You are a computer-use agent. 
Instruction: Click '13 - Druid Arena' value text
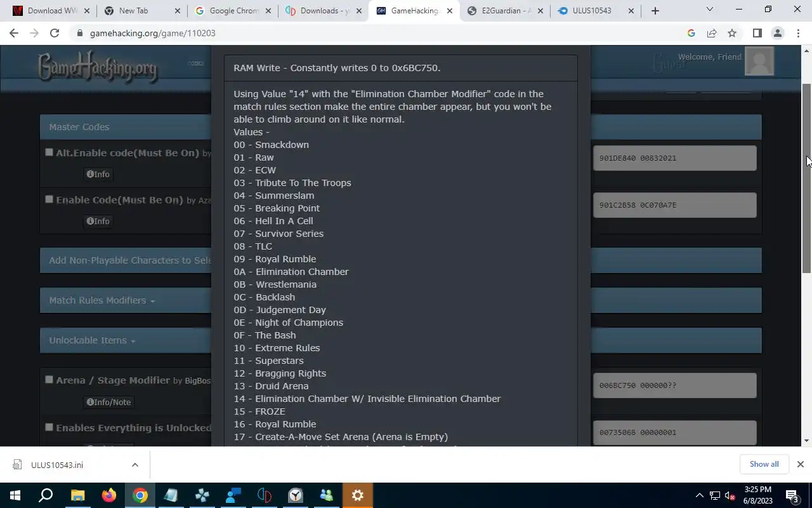[271, 386]
